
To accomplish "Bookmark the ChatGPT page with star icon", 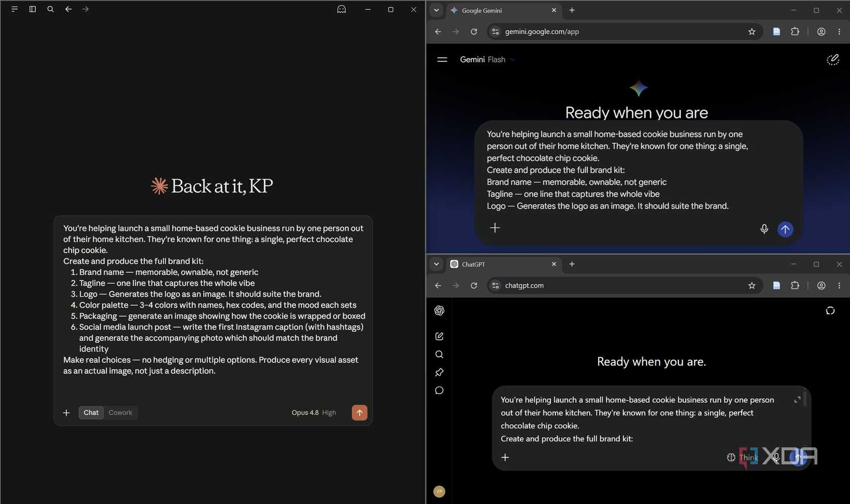I will pos(752,285).
